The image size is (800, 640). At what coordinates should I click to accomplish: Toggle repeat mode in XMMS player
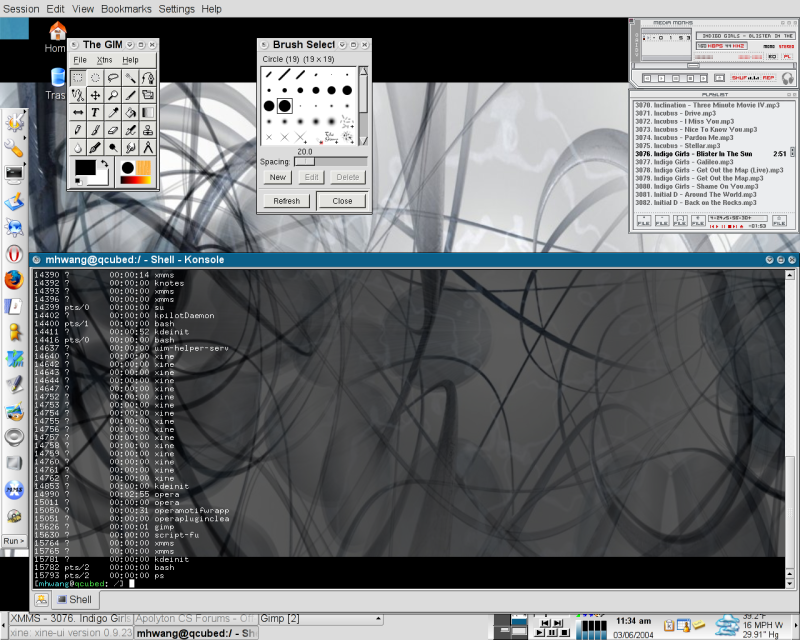pos(768,77)
